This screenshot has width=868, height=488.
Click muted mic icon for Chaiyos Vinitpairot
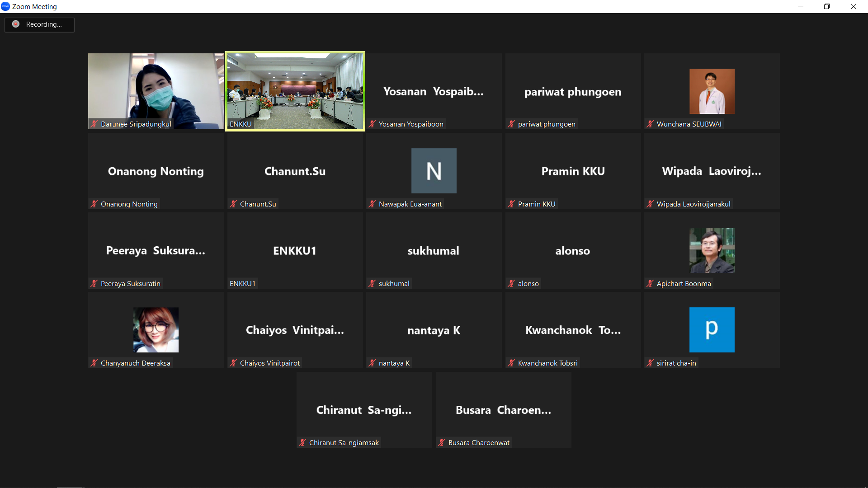pyautogui.click(x=233, y=363)
